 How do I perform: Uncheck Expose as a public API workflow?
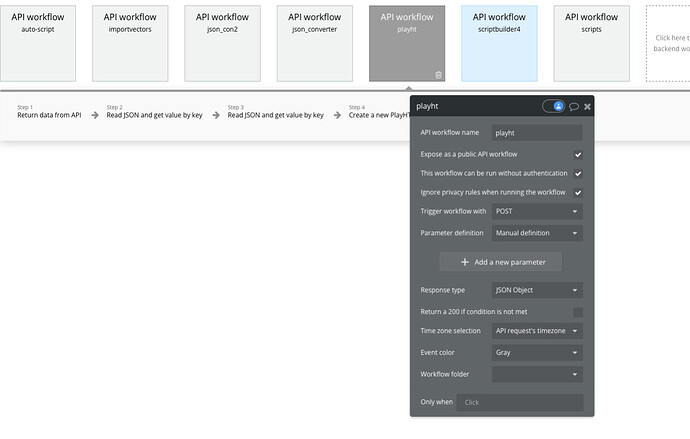pos(578,154)
